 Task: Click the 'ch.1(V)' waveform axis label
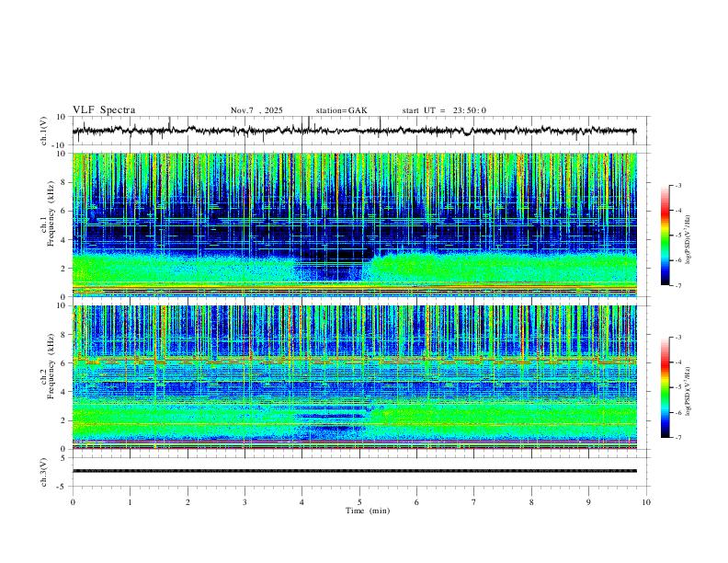(x=43, y=131)
